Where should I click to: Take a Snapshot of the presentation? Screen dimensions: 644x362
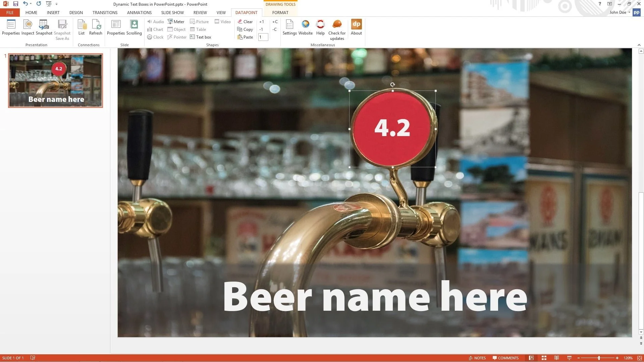tap(44, 28)
